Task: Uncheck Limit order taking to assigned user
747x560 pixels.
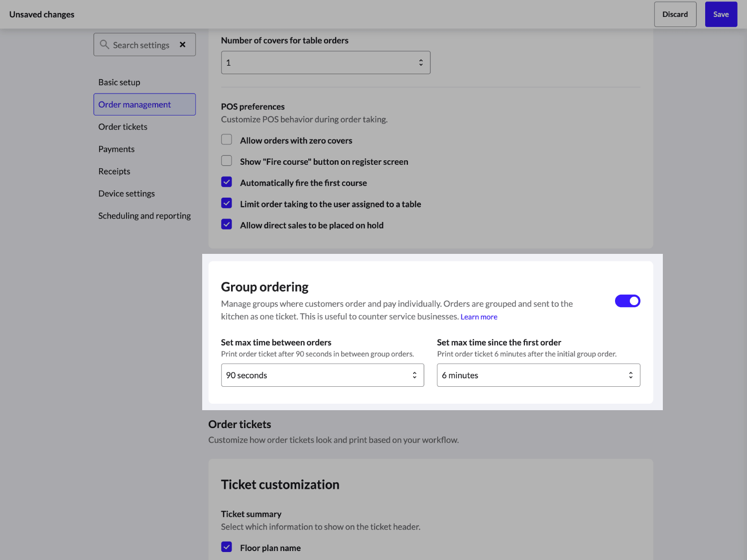Action: click(x=227, y=203)
